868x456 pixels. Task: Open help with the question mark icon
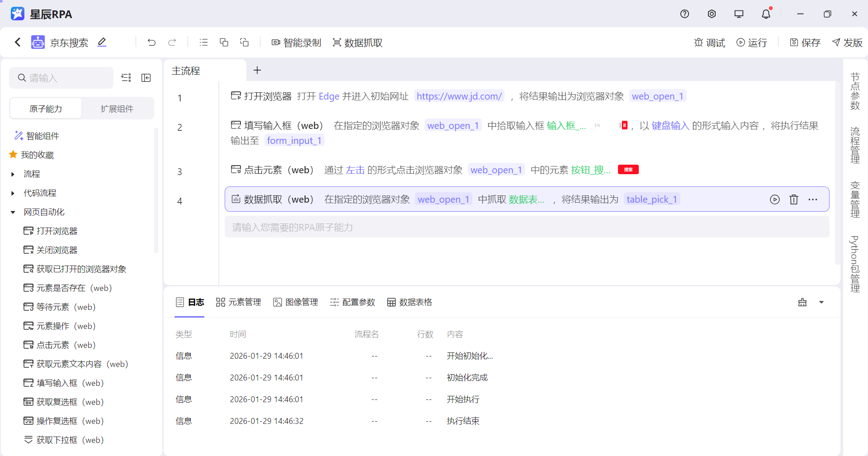click(684, 14)
